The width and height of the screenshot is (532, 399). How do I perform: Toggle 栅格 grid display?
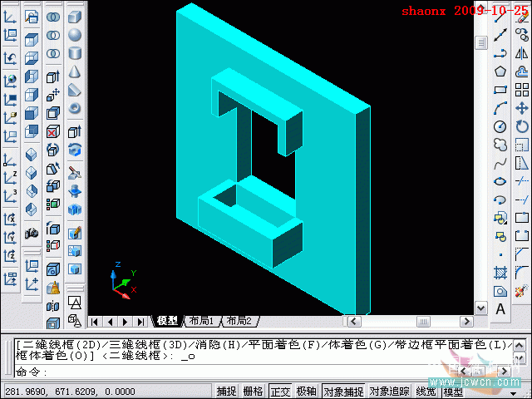pos(253,392)
